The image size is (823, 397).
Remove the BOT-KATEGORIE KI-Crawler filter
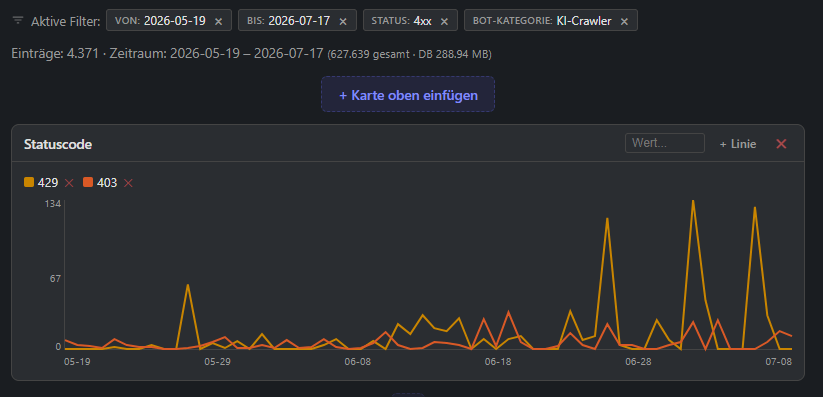[625, 22]
